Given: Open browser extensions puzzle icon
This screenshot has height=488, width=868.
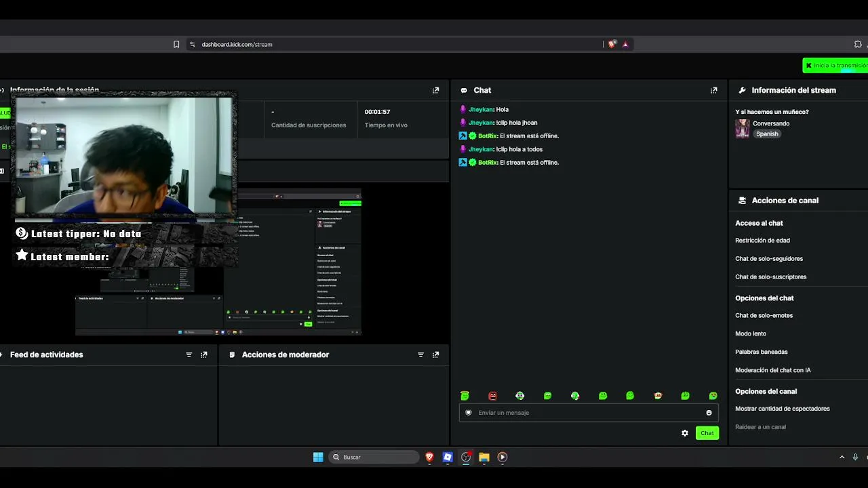Looking at the screenshot, I should [x=858, y=44].
